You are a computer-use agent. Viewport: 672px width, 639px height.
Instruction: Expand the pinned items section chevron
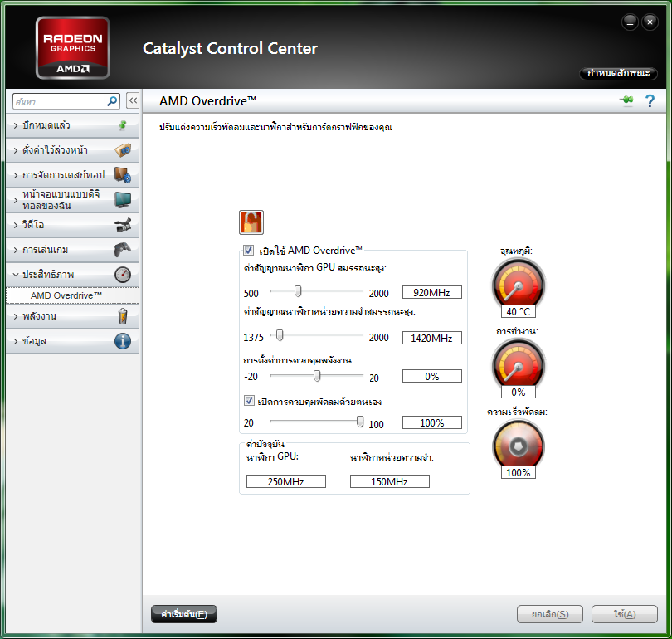(x=16, y=125)
